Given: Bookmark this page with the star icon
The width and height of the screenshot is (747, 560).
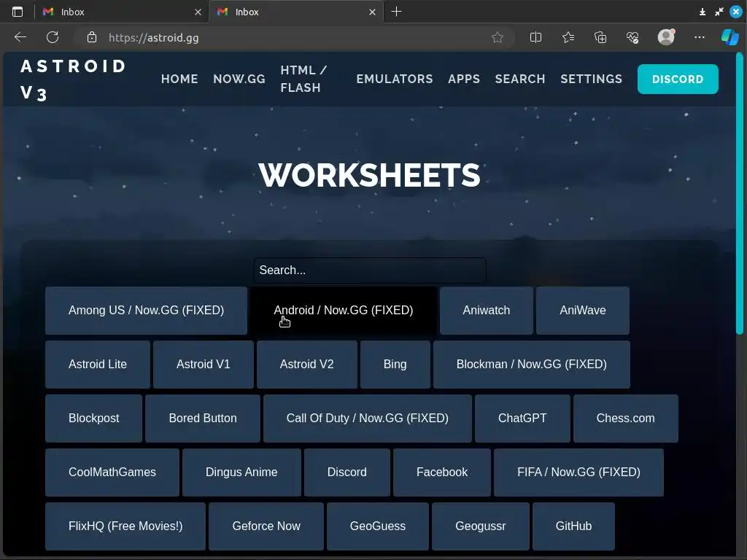Looking at the screenshot, I should 498,37.
